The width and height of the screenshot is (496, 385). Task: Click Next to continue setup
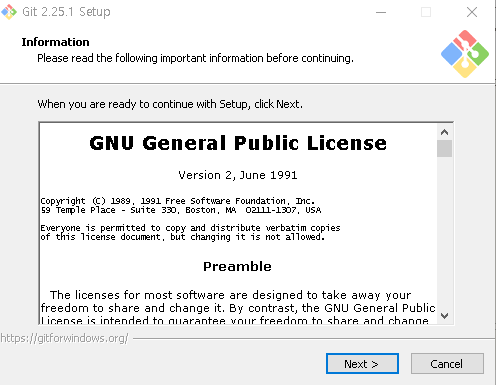(x=362, y=364)
